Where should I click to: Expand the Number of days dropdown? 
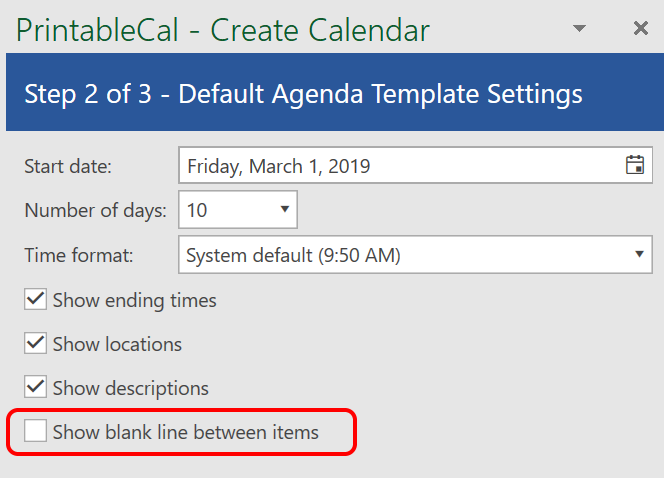(284, 210)
